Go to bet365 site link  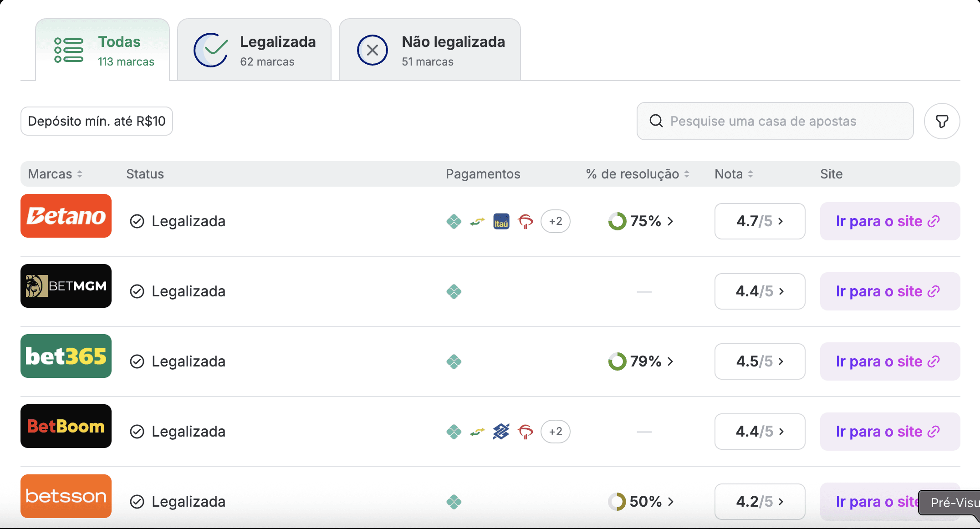click(x=890, y=361)
